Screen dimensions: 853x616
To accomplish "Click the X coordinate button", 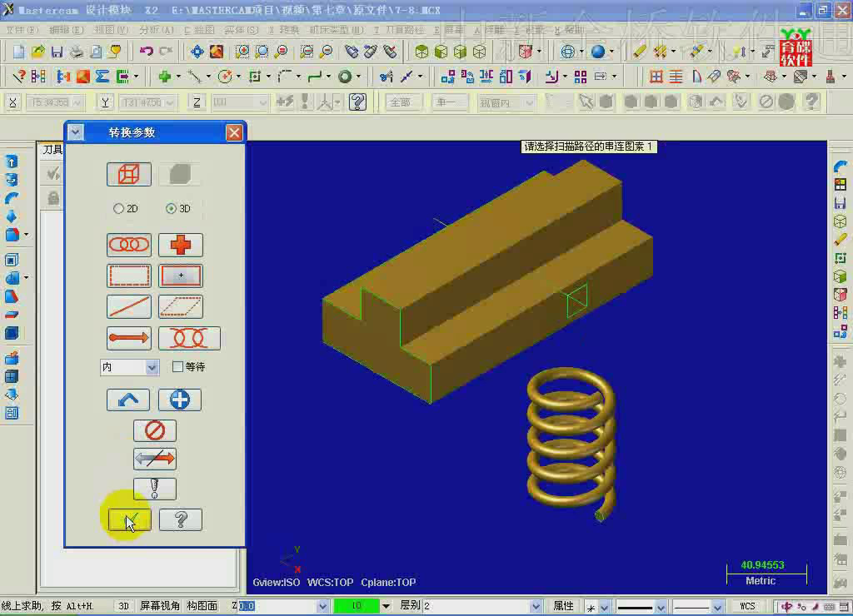I will [x=12, y=102].
